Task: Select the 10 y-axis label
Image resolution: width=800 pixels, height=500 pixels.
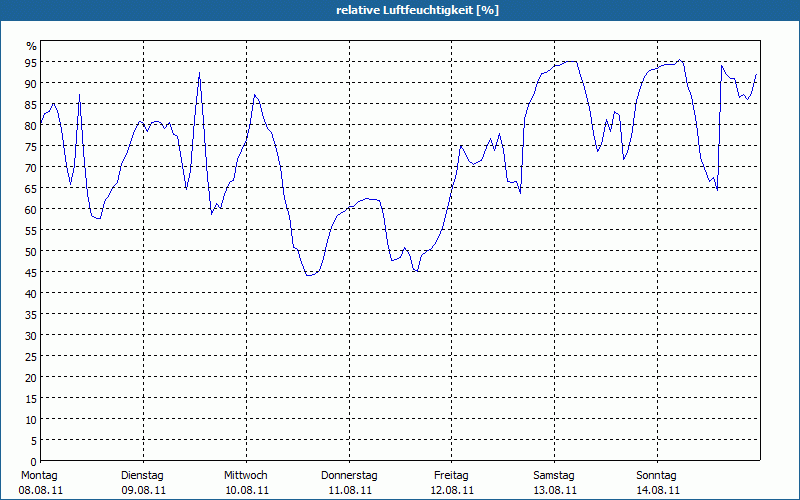Action: pyautogui.click(x=31, y=420)
